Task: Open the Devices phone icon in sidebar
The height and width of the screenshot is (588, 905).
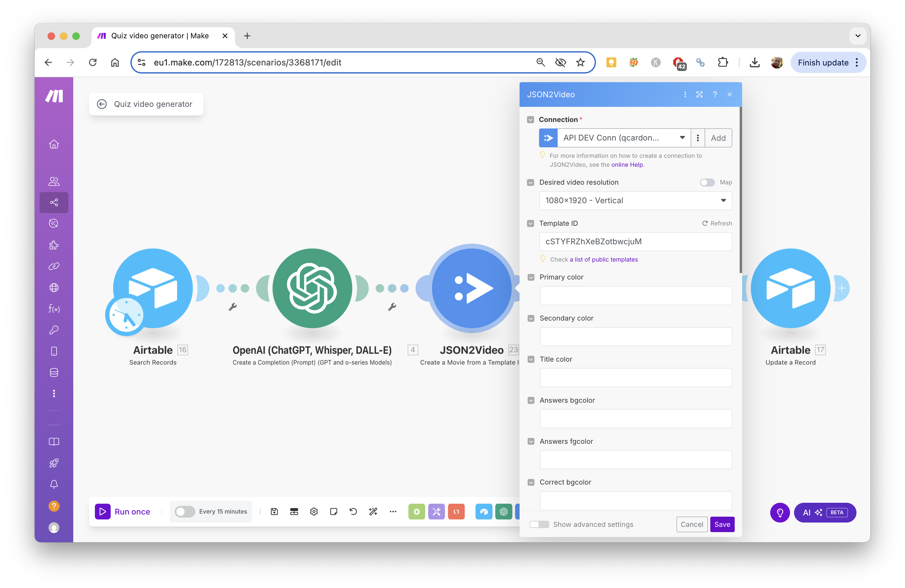Action: tap(54, 351)
